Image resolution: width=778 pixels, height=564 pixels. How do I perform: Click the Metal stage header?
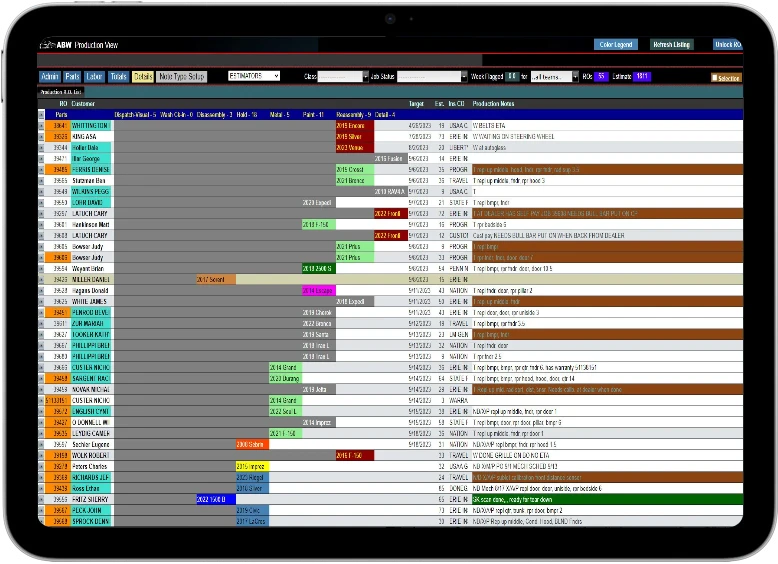coord(279,115)
